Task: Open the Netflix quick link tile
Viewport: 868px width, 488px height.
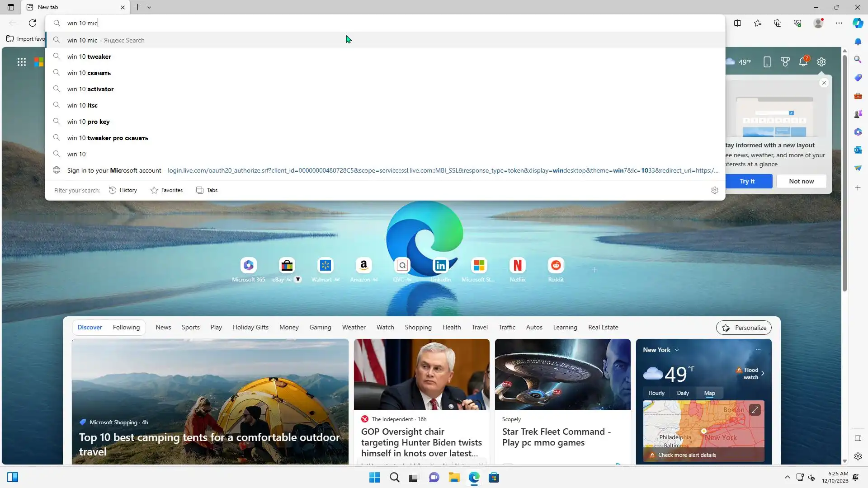Action: [517, 266]
